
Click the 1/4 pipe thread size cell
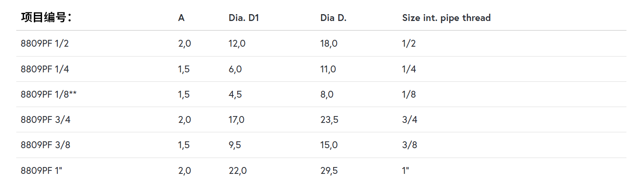tap(409, 69)
